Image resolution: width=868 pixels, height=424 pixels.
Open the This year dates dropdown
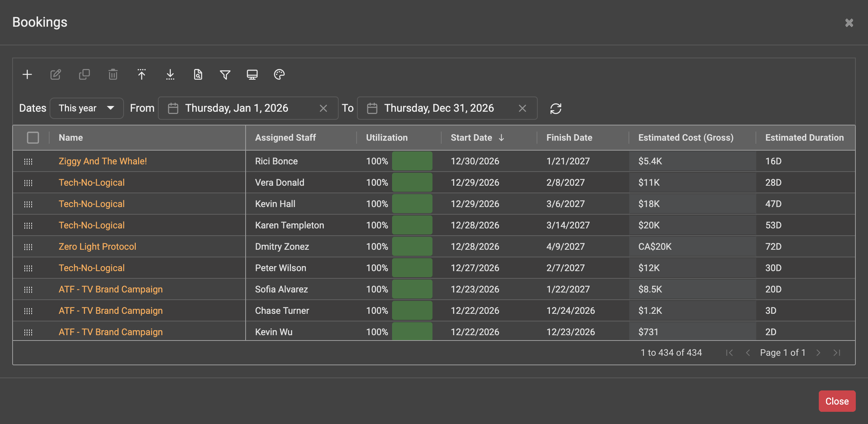click(87, 108)
